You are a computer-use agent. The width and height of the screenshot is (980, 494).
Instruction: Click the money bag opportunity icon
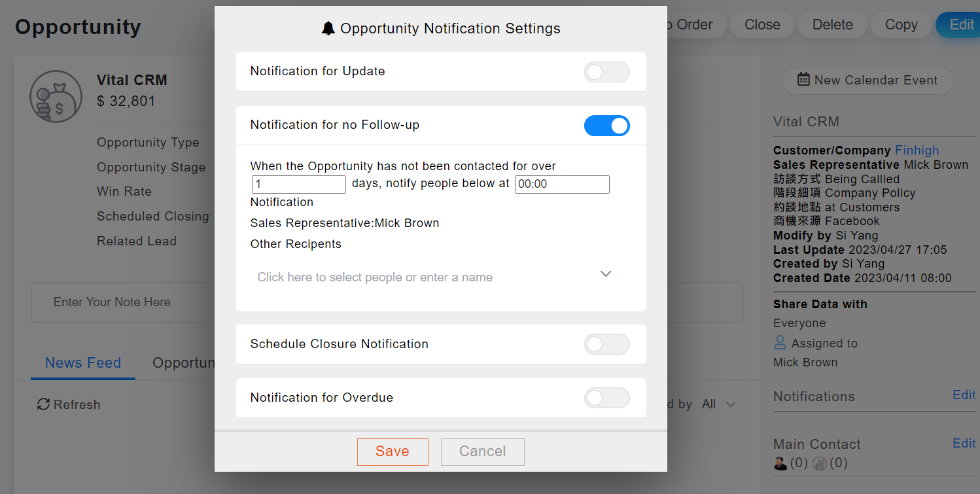pos(56,96)
